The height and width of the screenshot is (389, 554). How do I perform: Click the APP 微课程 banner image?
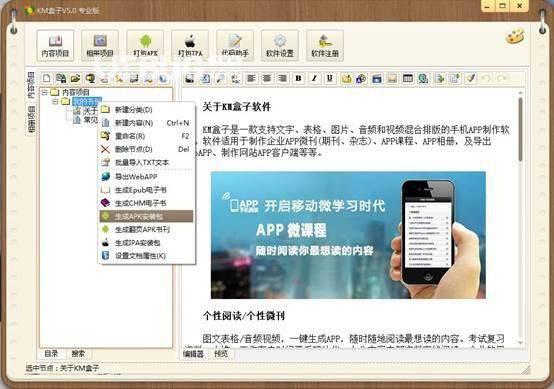348,235
